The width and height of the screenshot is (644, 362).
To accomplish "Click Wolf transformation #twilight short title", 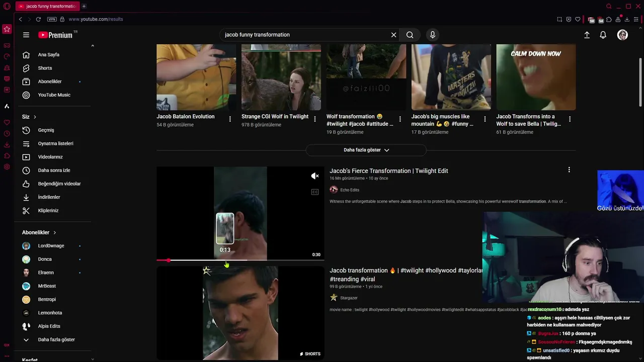I will tap(360, 120).
